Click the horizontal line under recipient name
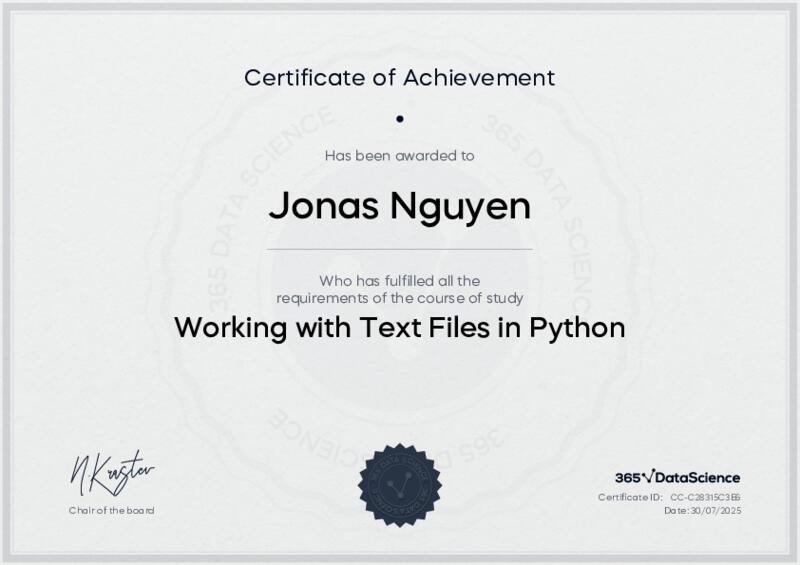The width and height of the screenshot is (800, 565). pyautogui.click(x=399, y=249)
